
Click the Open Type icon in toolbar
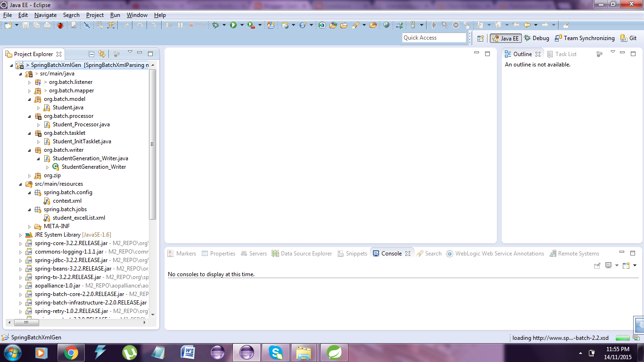[x=333, y=25]
